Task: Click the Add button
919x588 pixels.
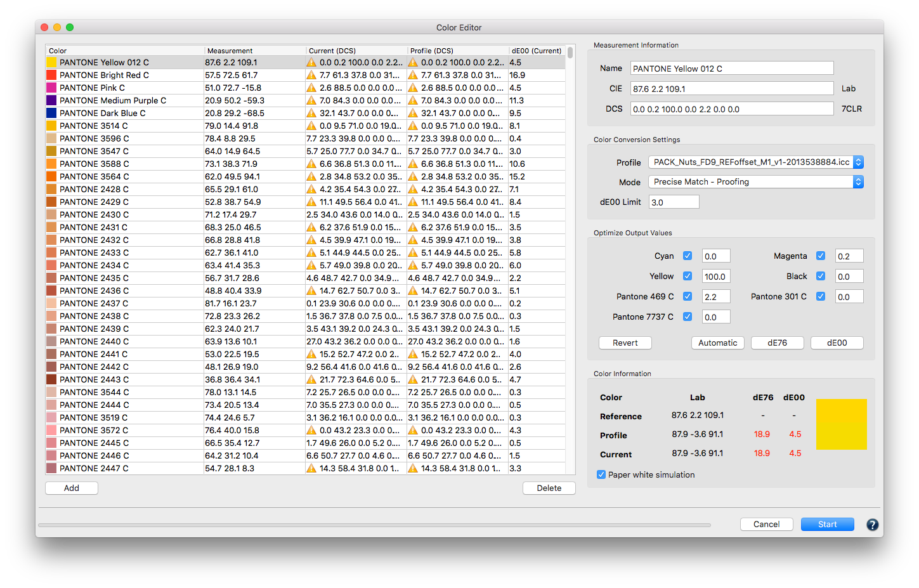Action: [72, 488]
